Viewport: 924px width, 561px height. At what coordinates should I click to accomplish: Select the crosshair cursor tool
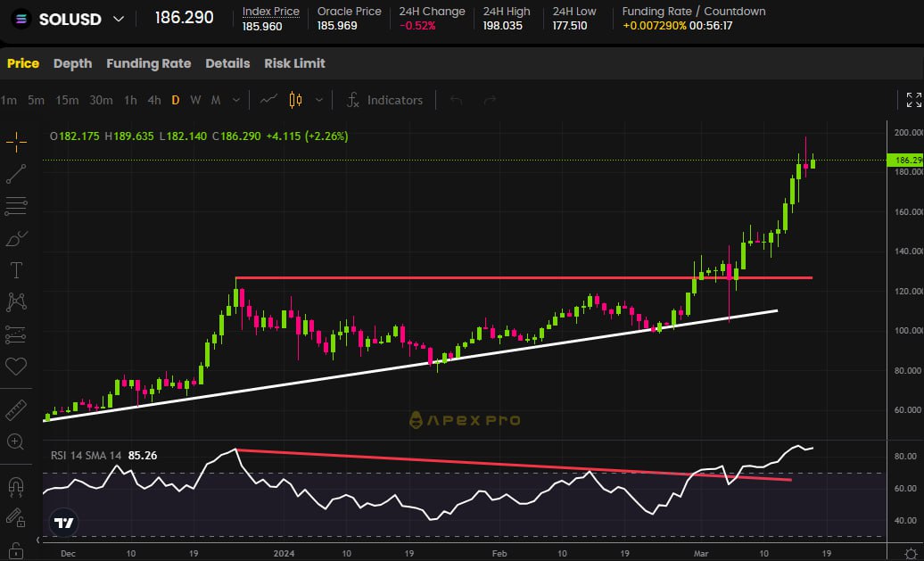click(x=16, y=142)
